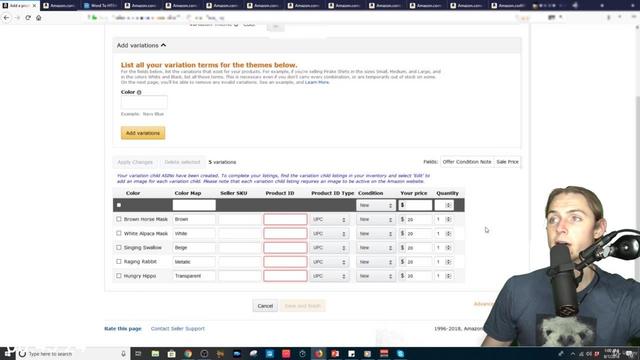This screenshot has width=640, height=360.
Task: Edit the Color Map field showing Metallic
Action: (x=194, y=262)
